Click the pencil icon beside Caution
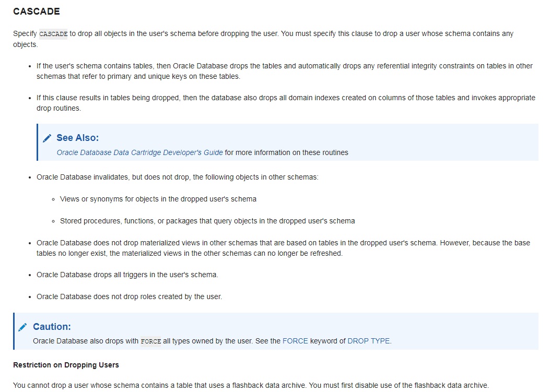This screenshot has width=550, height=392. coord(22,327)
